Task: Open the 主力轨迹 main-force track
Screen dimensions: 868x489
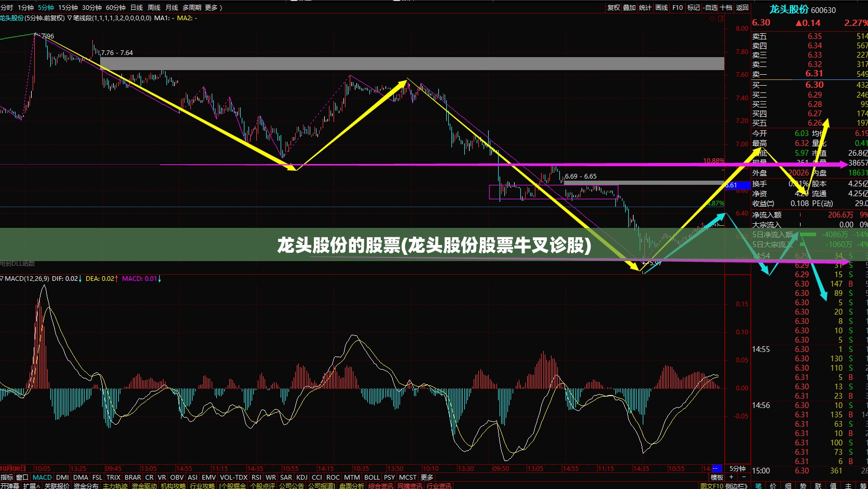Action: point(115,486)
